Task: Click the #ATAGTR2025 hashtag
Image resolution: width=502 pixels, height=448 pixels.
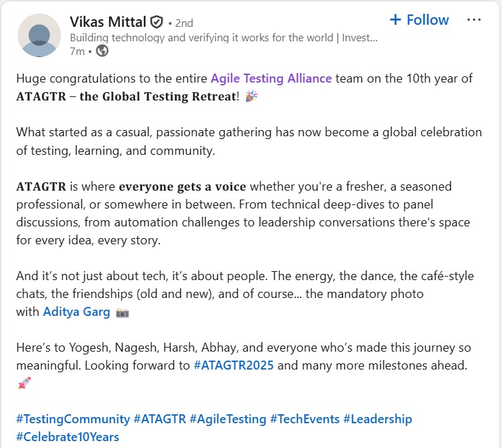Action: (234, 365)
